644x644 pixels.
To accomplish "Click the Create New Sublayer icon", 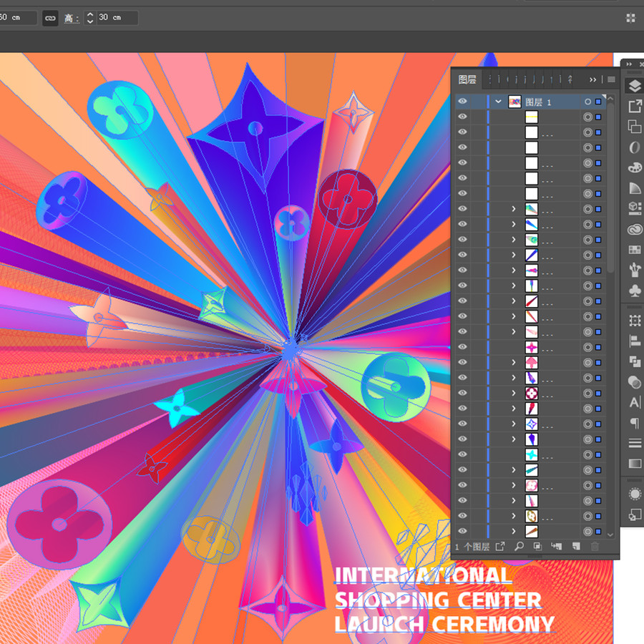I will [557, 546].
